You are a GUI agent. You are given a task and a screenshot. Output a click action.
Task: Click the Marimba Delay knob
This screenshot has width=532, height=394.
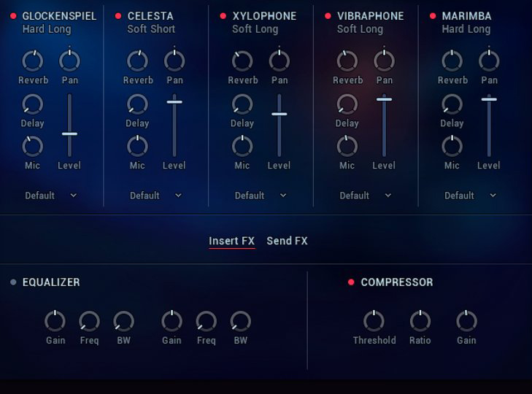(x=452, y=104)
